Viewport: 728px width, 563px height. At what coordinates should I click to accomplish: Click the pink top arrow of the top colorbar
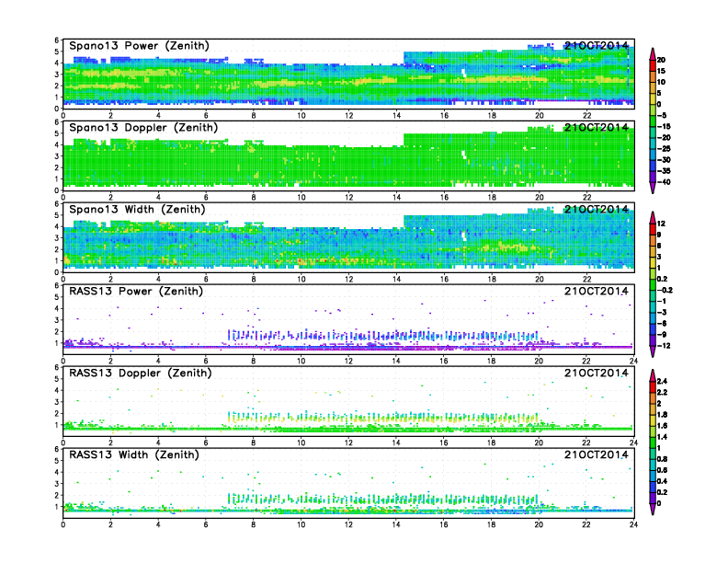(x=653, y=54)
